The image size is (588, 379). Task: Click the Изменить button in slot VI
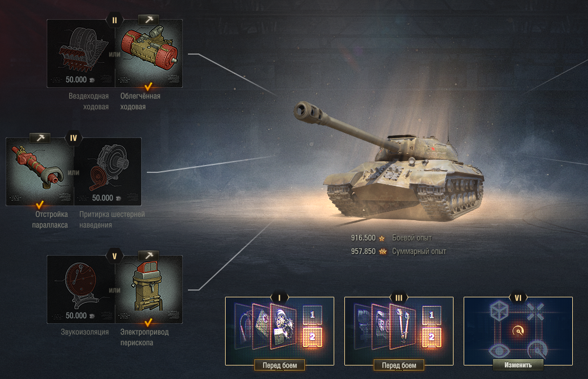tap(518, 365)
